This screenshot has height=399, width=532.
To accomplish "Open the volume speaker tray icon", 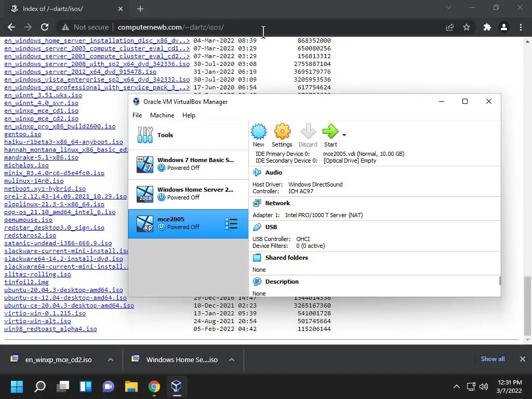I will tap(484, 387).
